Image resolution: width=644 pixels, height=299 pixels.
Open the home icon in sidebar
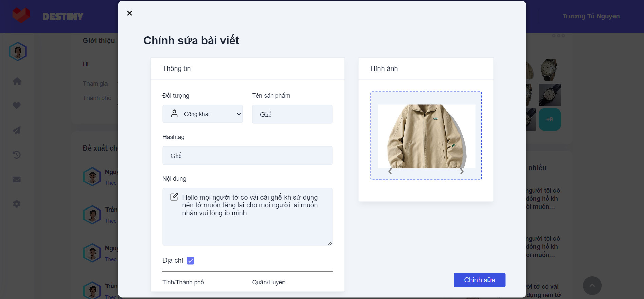tap(17, 81)
